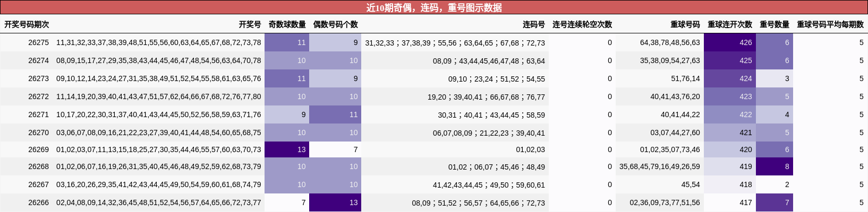The height and width of the screenshot is (212, 868).
Task: Click the odd count cell 9 in row 26271
Action: point(287,114)
